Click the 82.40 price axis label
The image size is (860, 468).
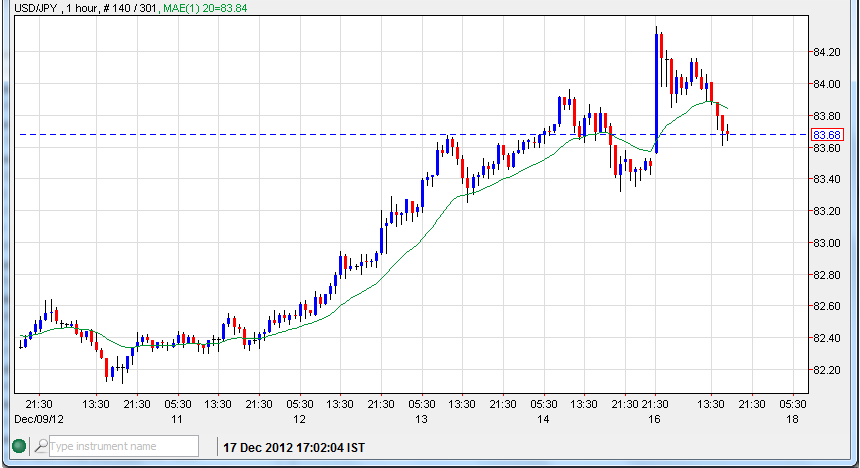827,338
